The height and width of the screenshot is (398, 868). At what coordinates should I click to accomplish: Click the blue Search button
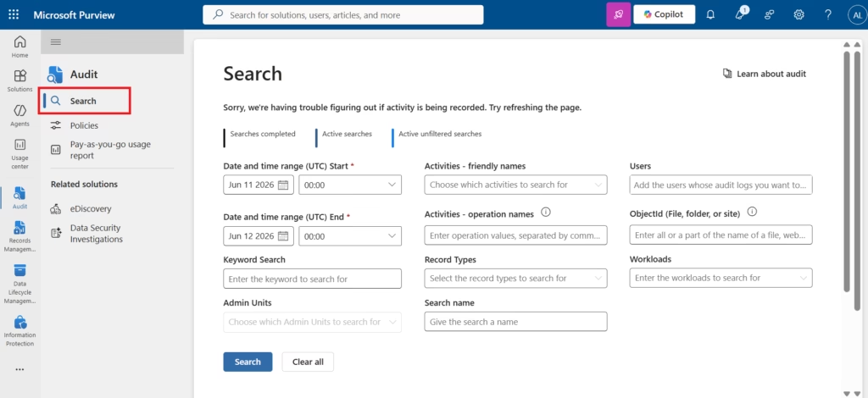click(248, 362)
